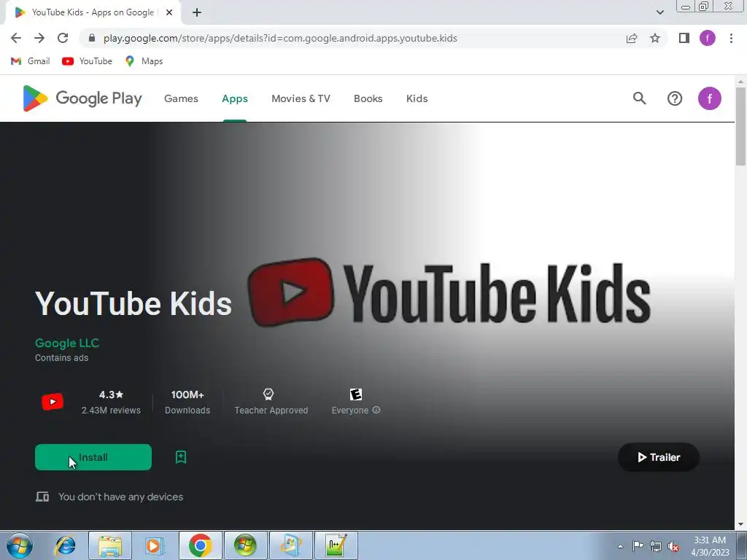Viewport: 747px width, 560px height.
Task: Open the Google Play account avatar
Action: [x=709, y=98]
